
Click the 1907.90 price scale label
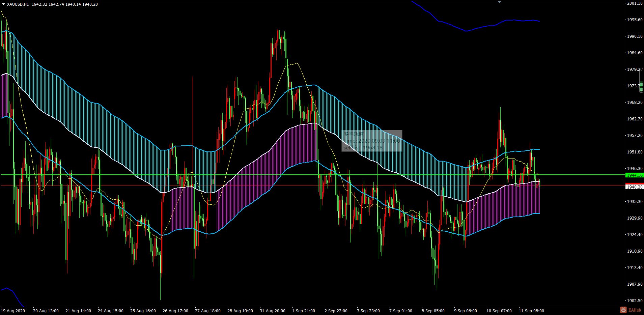point(635,284)
